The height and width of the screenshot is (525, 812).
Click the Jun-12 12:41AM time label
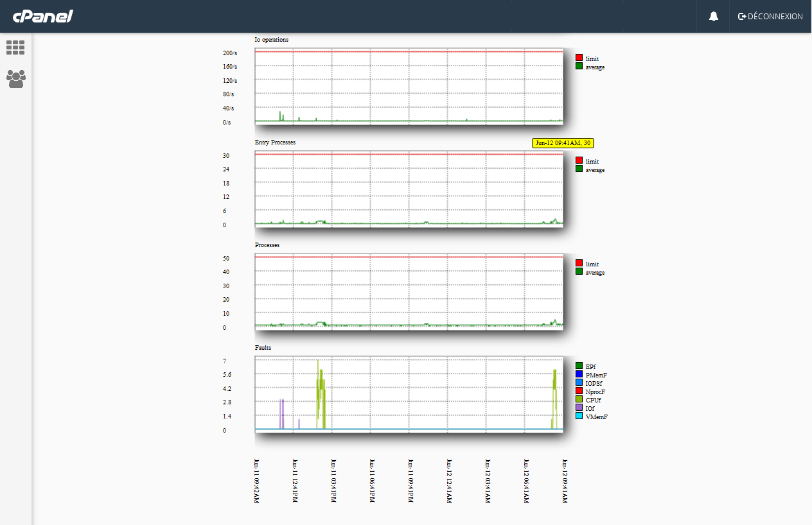[x=450, y=481]
